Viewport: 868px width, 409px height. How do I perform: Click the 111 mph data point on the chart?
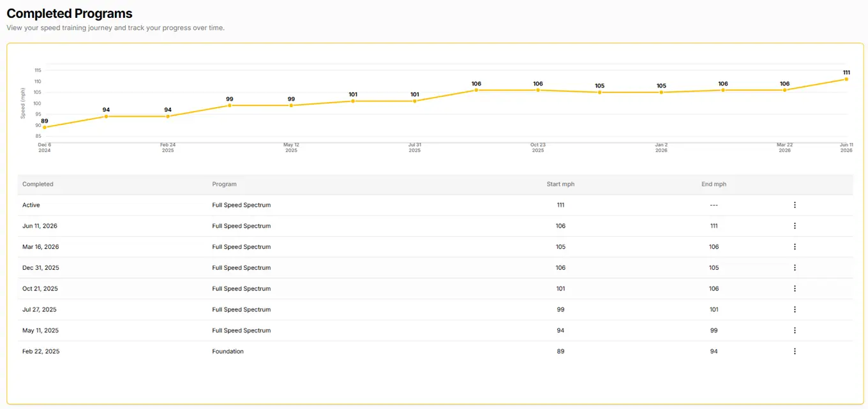[x=846, y=79]
